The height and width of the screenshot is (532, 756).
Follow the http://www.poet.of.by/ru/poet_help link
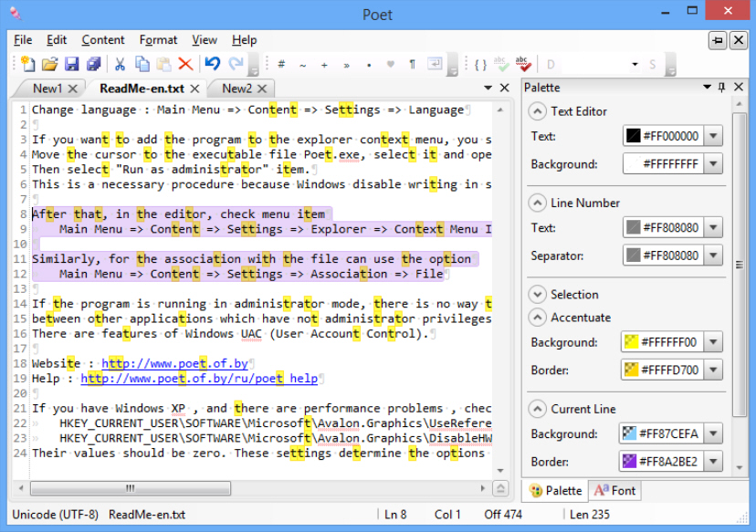pos(199,379)
